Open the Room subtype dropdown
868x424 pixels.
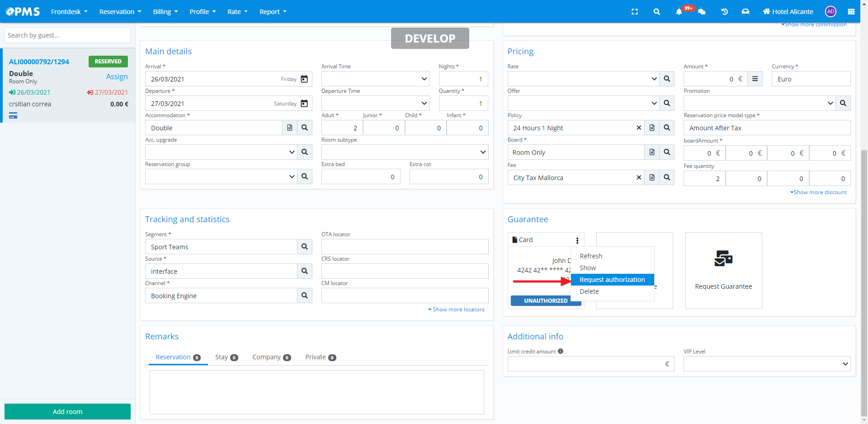click(404, 152)
